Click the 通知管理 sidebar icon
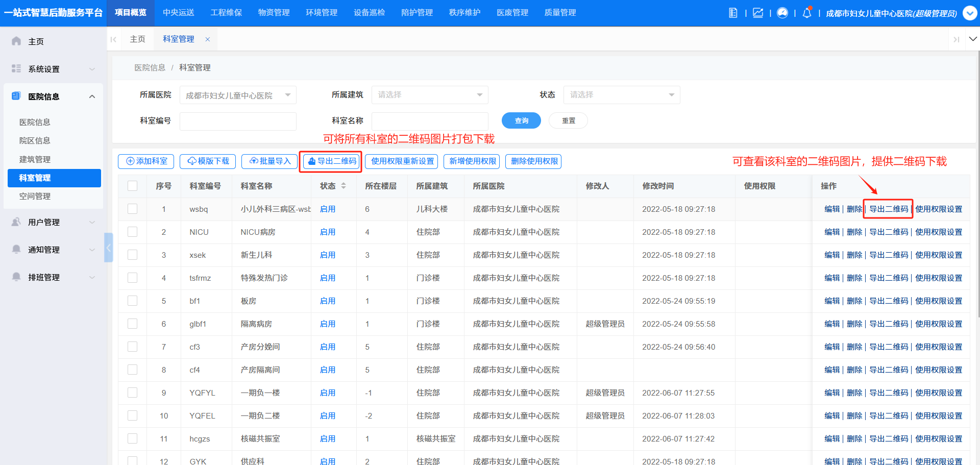 pyautogui.click(x=16, y=249)
